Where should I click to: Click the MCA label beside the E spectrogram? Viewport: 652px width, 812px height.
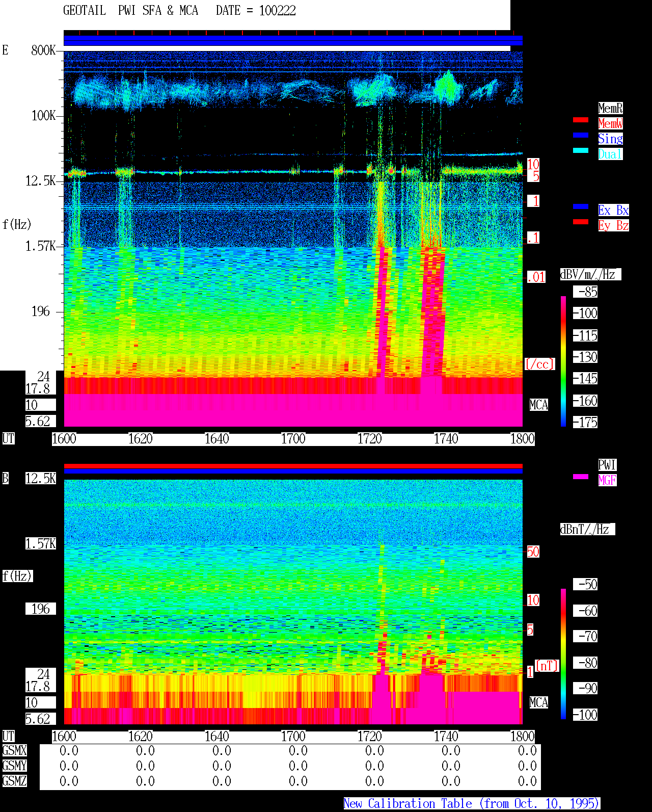[x=539, y=405]
